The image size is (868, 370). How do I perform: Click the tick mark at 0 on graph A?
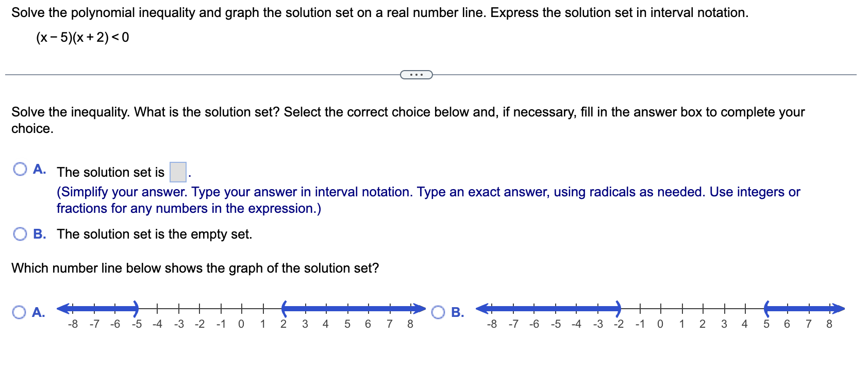point(241,309)
